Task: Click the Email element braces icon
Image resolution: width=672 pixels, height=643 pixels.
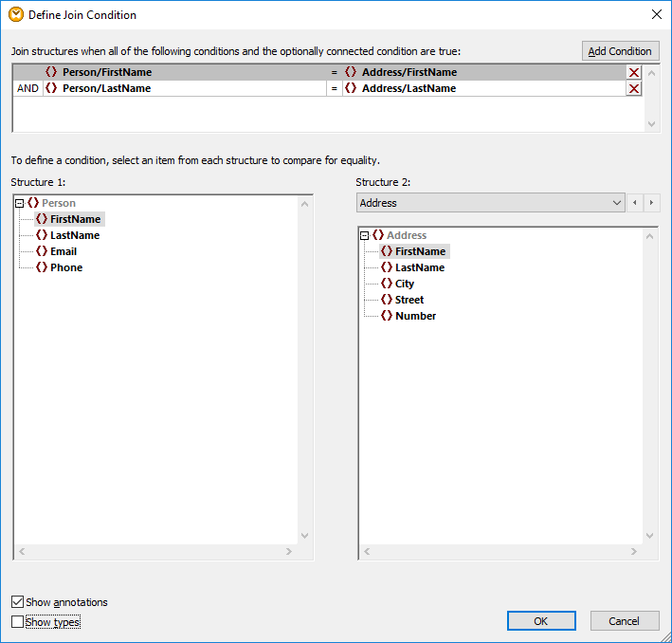Action: point(42,251)
